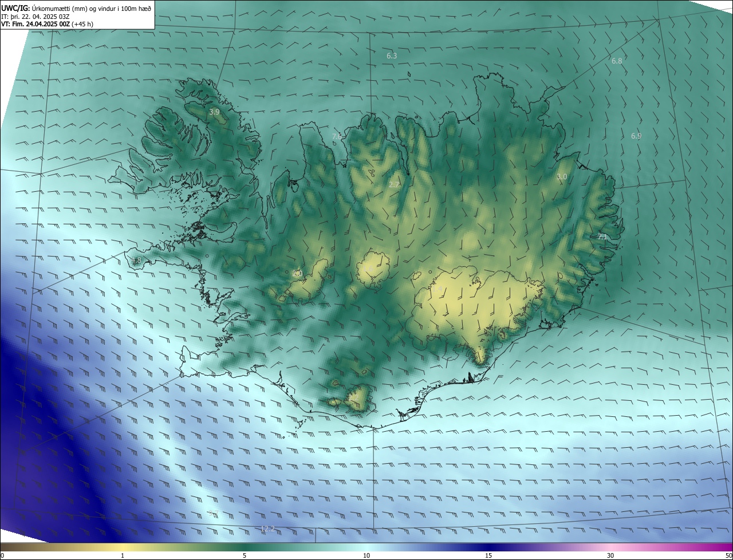Click the 50 tick on the colour scale
The image size is (733, 560).
point(728,555)
